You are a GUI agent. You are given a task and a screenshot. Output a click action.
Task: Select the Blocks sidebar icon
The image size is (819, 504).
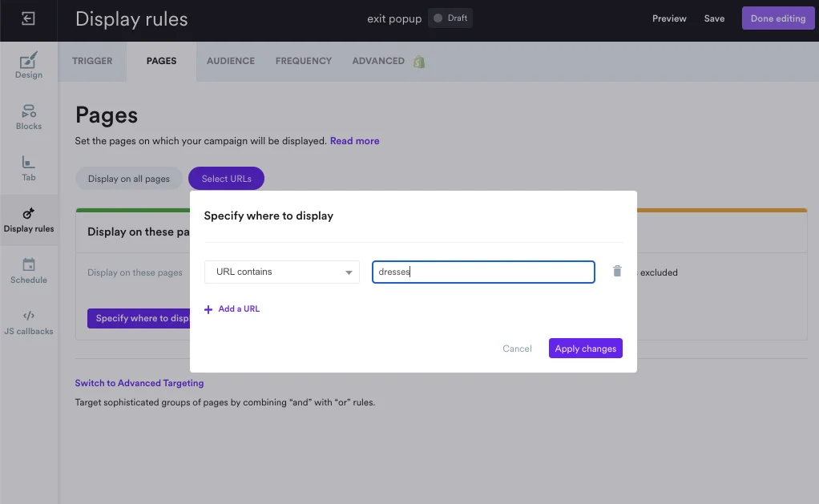click(29, 118)
